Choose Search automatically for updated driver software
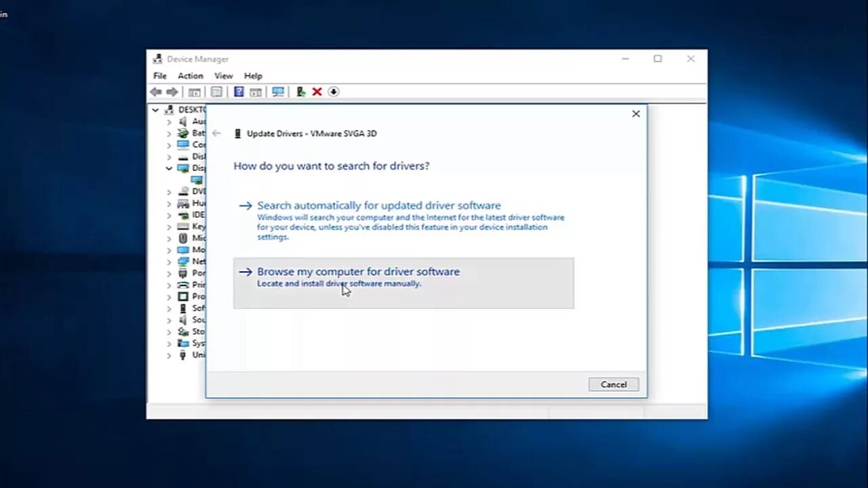The width and height of the screenshot is (868, 488). coord(403,221)
